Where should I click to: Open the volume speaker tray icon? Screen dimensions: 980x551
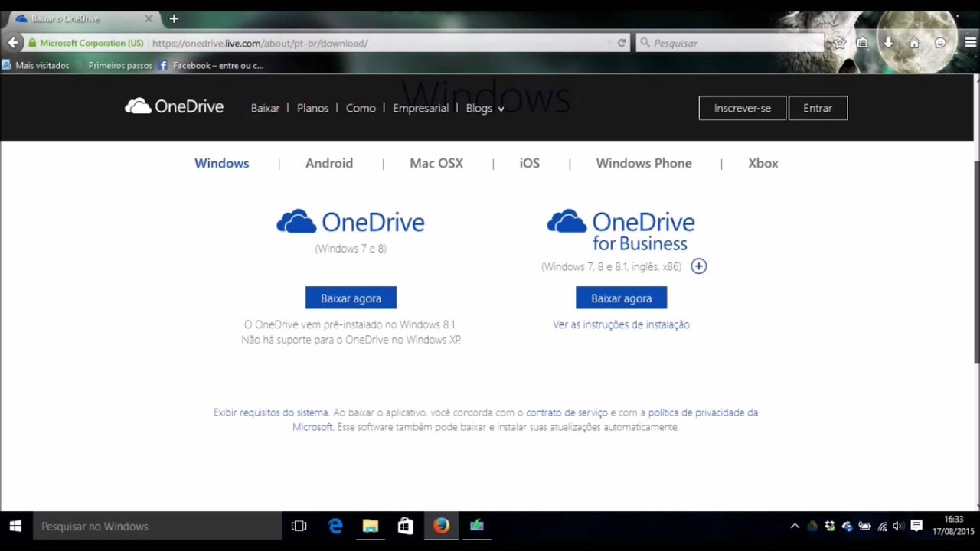pos(898,527)
